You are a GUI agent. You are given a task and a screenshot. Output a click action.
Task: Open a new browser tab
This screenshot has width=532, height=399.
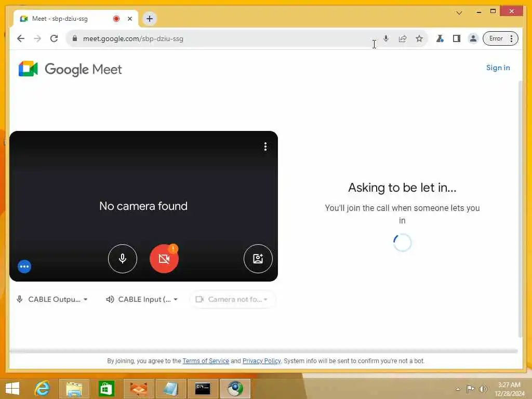click(150, 19)
